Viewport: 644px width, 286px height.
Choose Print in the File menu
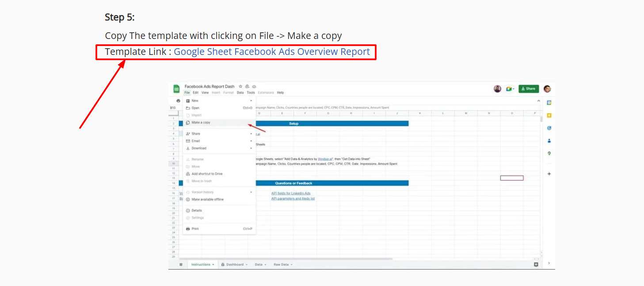219,228
